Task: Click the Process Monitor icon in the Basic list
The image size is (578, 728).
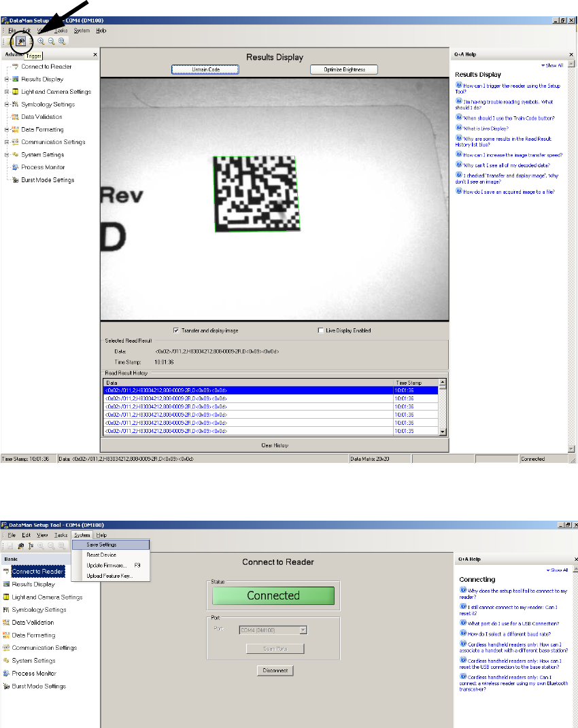Action: 6,673
